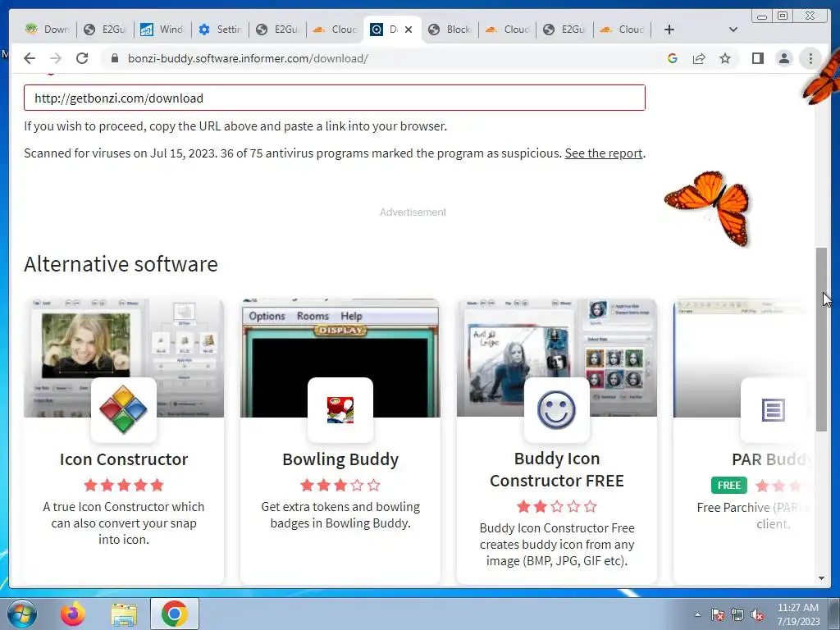Expand the tab search dropdown
Screen dimensions: 840x630
[x=733, y=30]
